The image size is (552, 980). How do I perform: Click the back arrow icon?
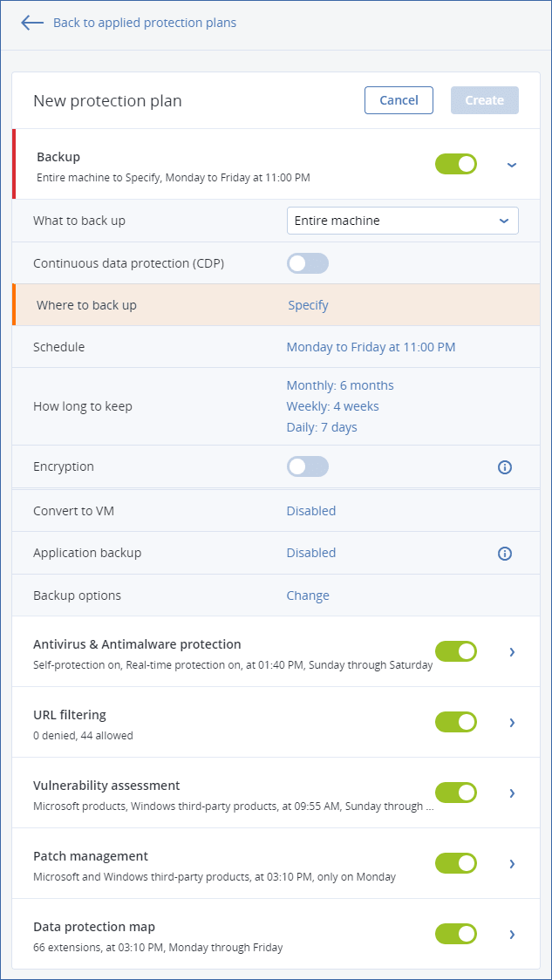tap(32, 24)
